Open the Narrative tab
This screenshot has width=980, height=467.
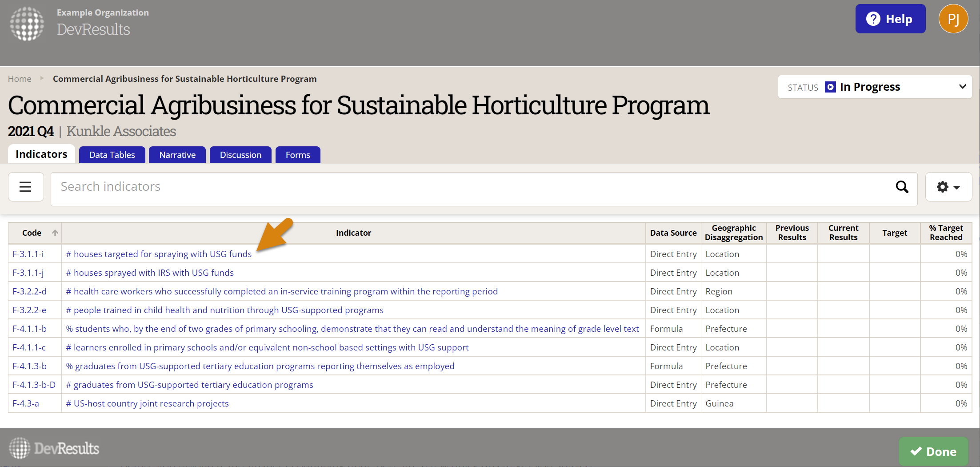(x=177, y=155)
